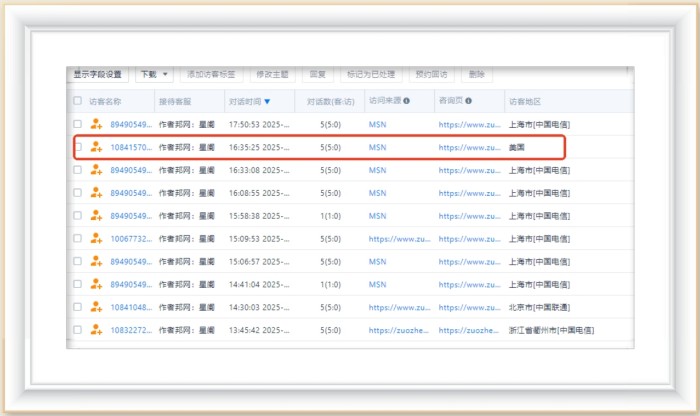Click info icon next to 访问来源 header

407,101
